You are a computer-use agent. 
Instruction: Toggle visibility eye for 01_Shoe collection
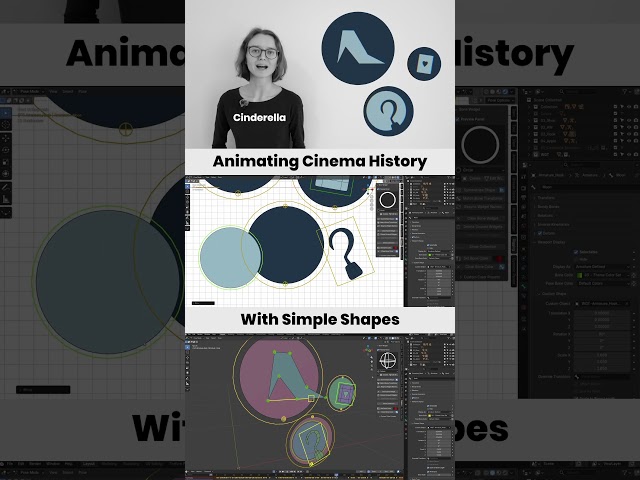(x=629, y=120)
